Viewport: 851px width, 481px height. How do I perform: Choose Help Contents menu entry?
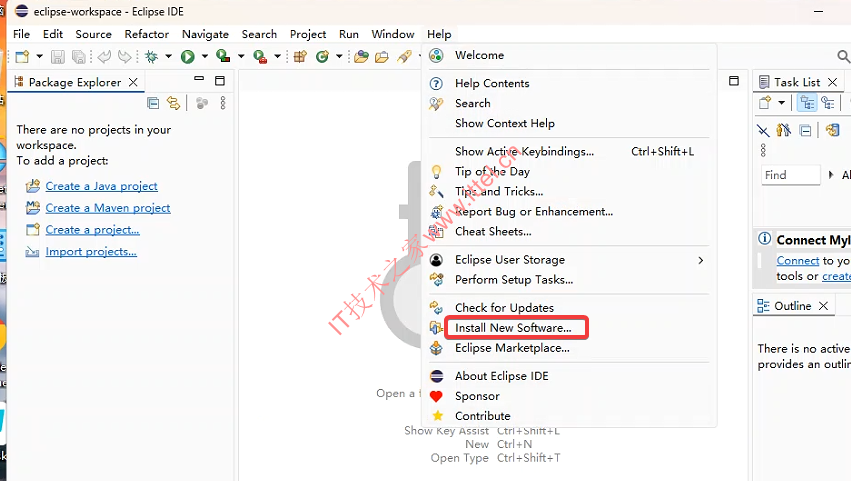(x=569, y=84)
